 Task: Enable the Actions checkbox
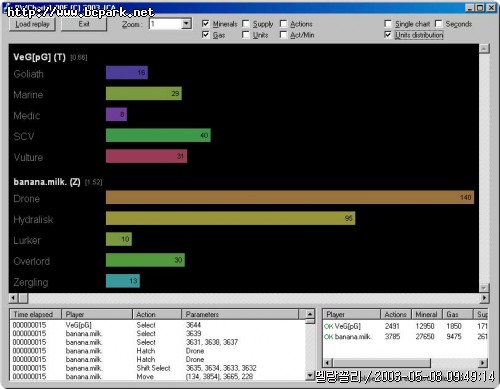283,23
